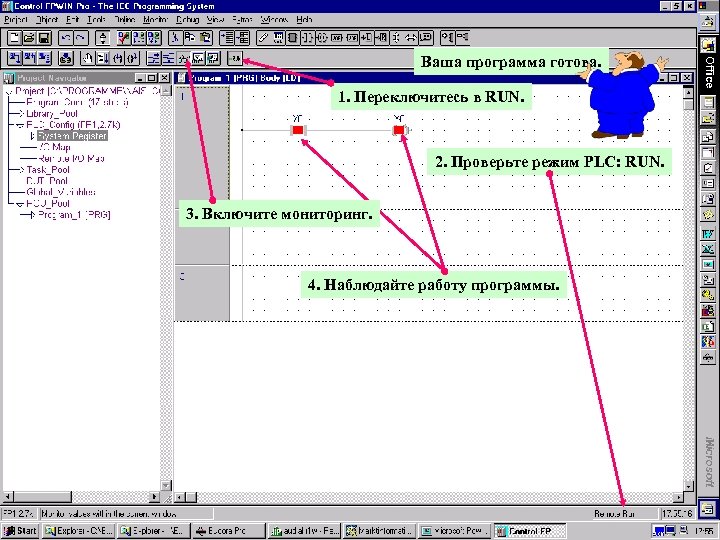Switch to Microsoft PowerPoint taskbar button
The height and width of the screenshot is (540, 720).
[455, 531]
